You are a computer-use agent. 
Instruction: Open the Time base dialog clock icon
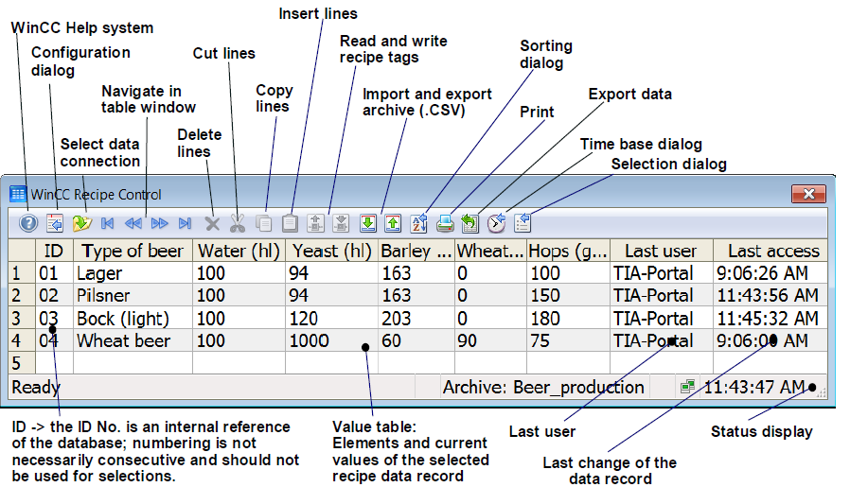[497, 223]
